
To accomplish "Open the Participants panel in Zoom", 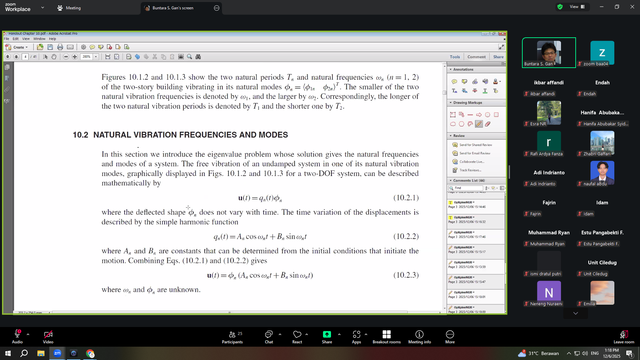I will 232,337.
